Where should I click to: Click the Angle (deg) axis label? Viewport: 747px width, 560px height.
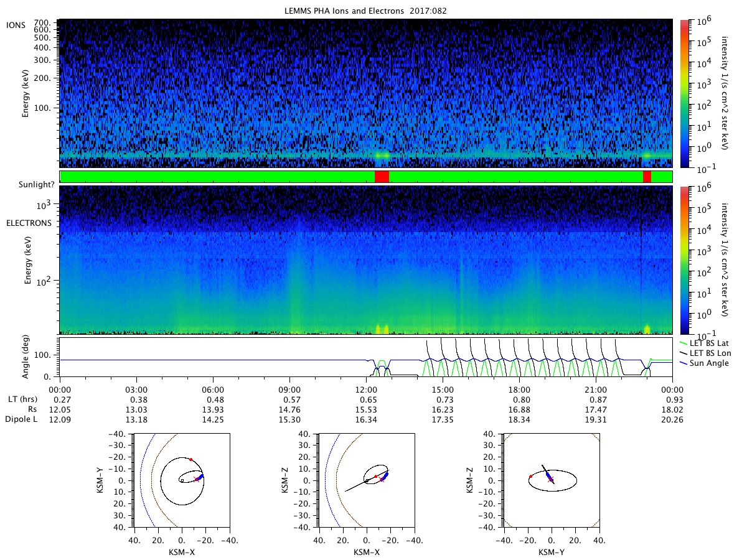[x=28, y=357]
